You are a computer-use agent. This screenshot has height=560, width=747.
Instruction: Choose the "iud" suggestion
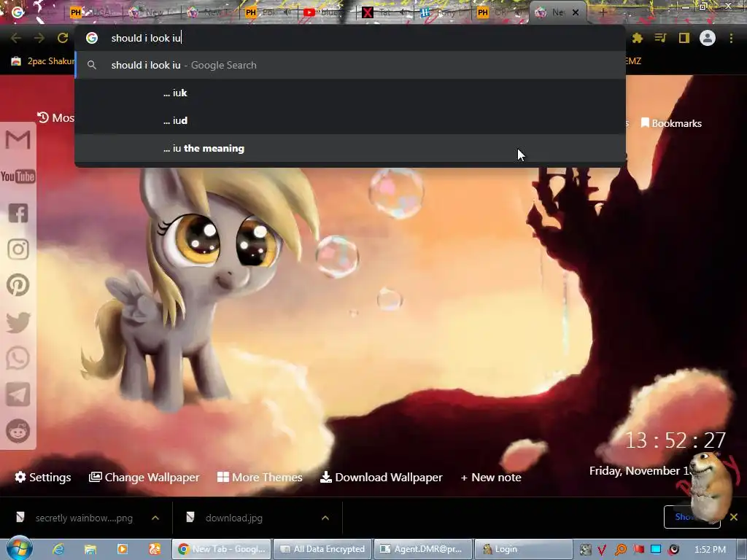[350, 120]
